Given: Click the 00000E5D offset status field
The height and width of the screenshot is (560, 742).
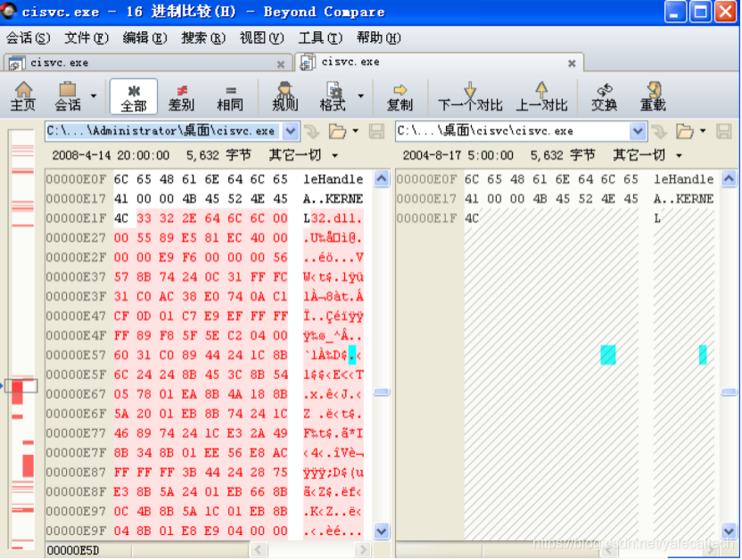Looking at the screenshot, I should point(88,550).
